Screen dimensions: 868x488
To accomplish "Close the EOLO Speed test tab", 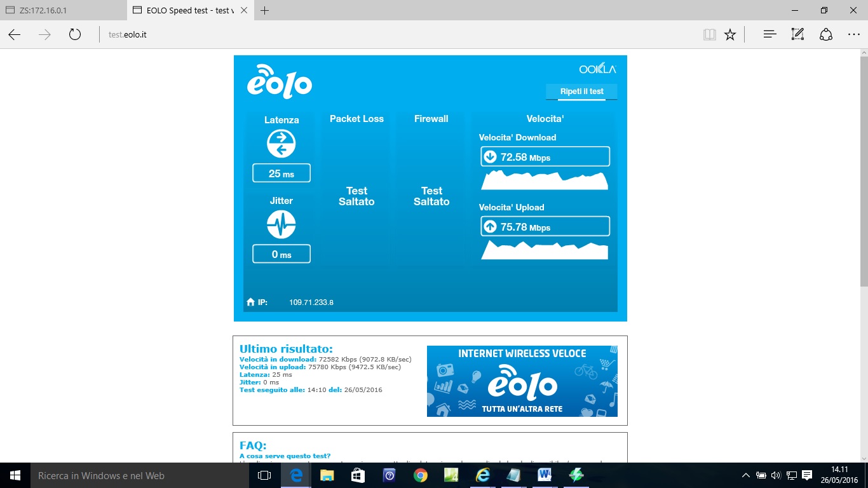I will pyautogui.click(x=245, y=10).
